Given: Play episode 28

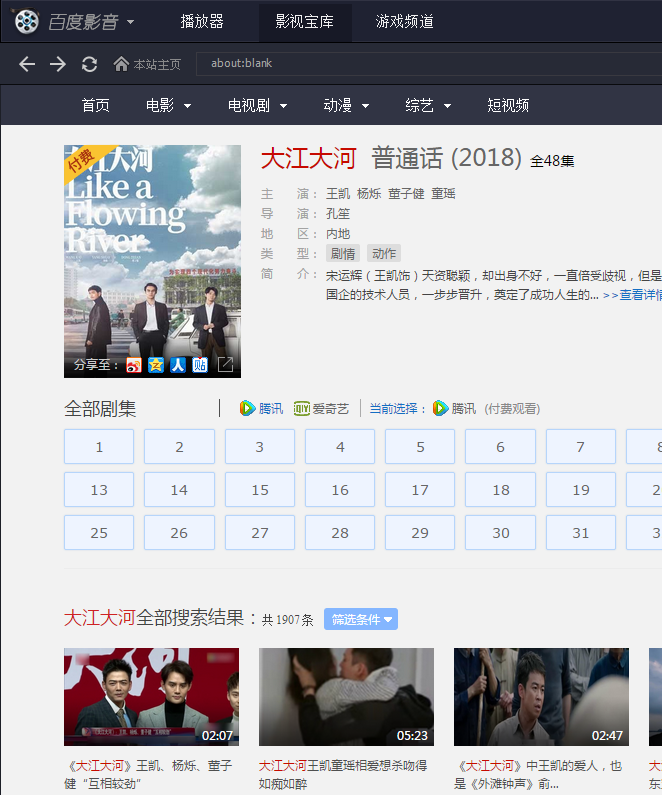Looking at the screenshot, I should [340, 533].
